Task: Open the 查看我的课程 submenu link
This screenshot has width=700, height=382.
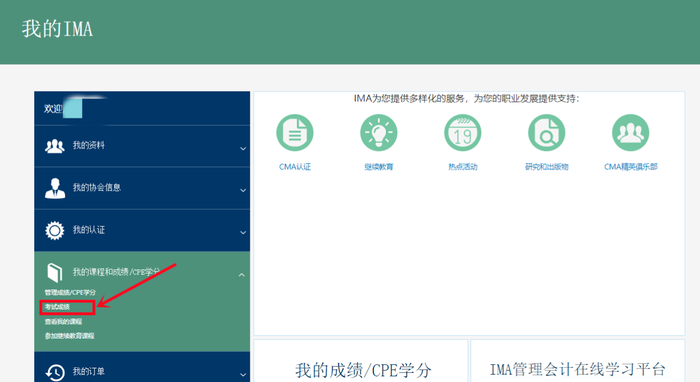Action: 63,321
